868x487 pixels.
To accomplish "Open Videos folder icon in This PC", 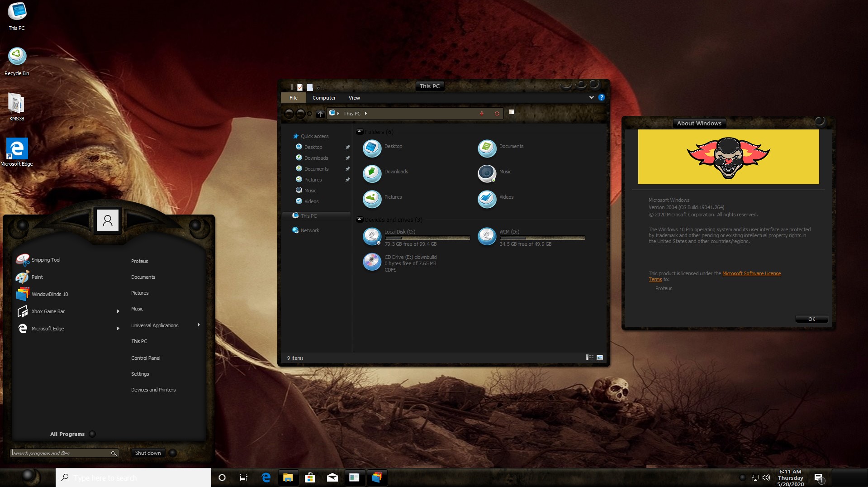I will tap(487, 199).
